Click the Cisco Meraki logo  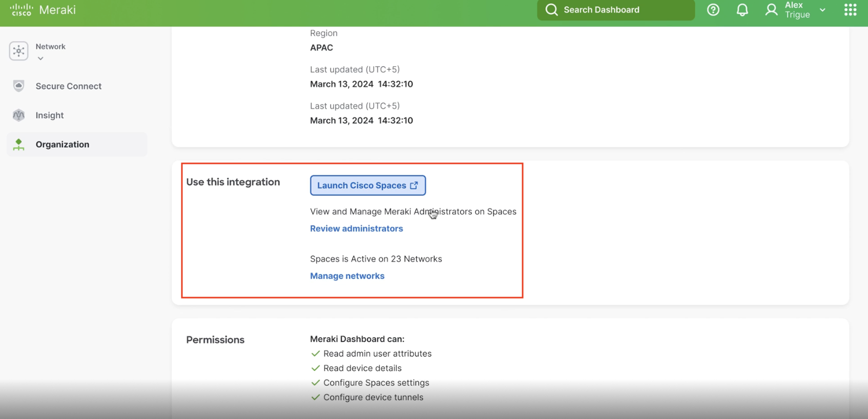[43, 10]
